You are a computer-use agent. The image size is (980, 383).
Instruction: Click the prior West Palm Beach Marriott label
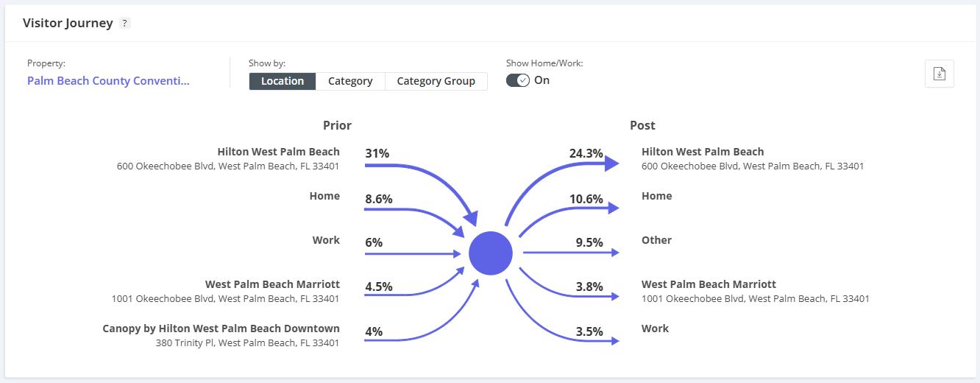272,284
